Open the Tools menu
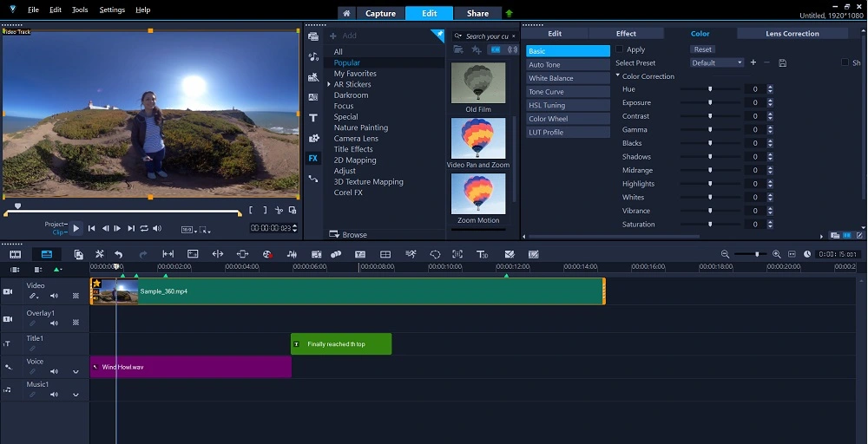 pos(80,10)
